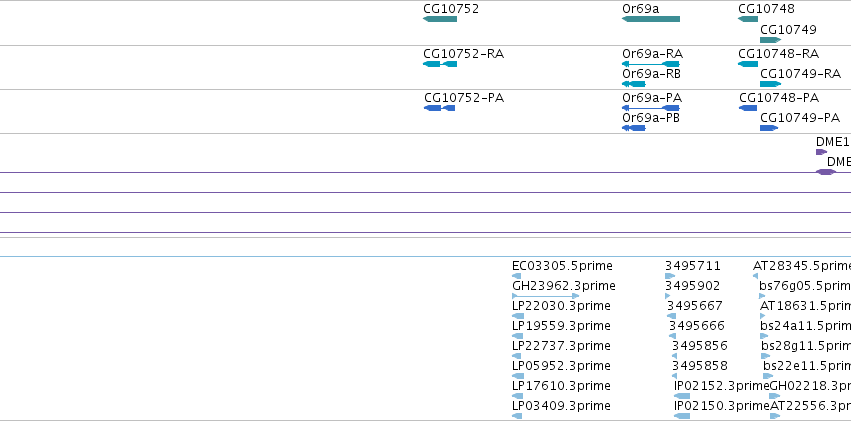Click the CG10749 gene label
851x421 pixels.
click(788, 30)
